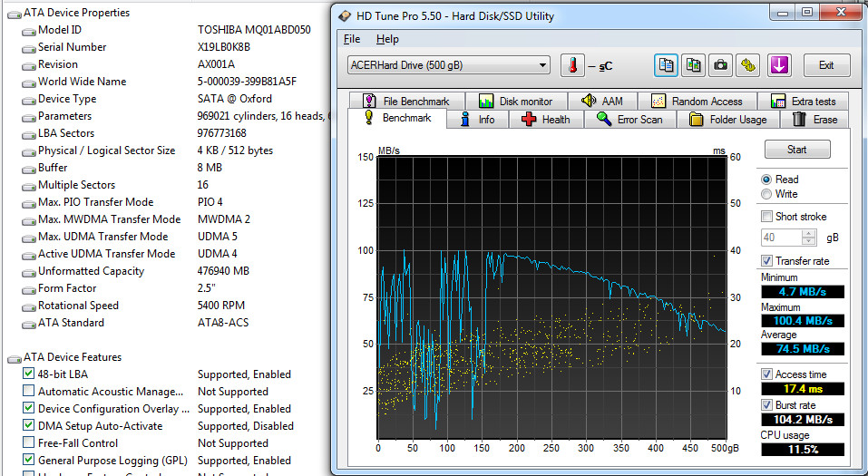Enable the Short stroke checkbox

pyautogui.click(x=767, y=217)
